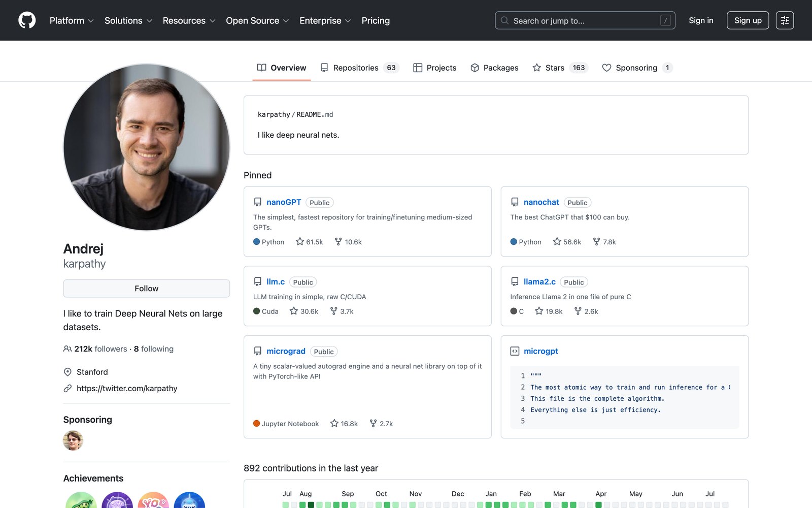Click the llama2.c repository book icon
The image size is (812, 508).
point(515,281)
